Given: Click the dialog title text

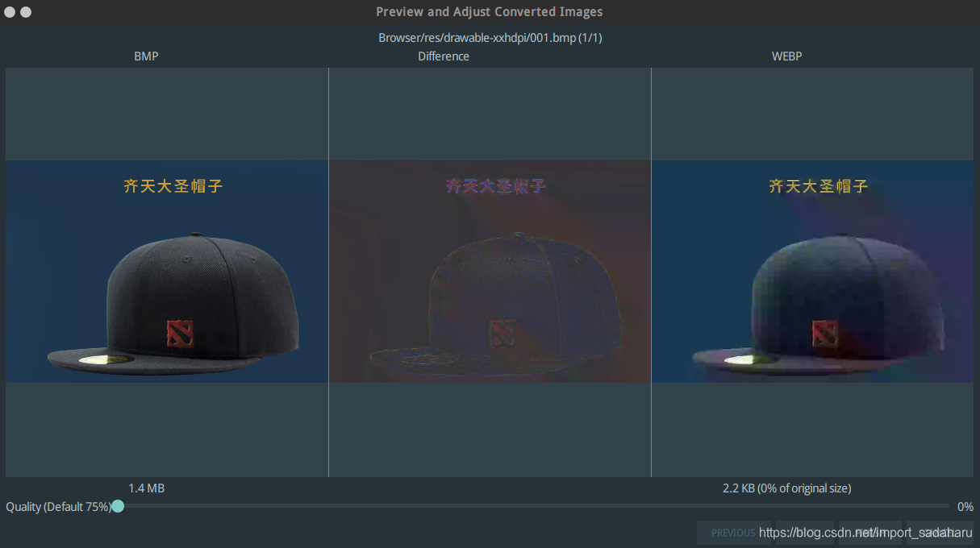Looking at the screenshot, I should point(489,11).
